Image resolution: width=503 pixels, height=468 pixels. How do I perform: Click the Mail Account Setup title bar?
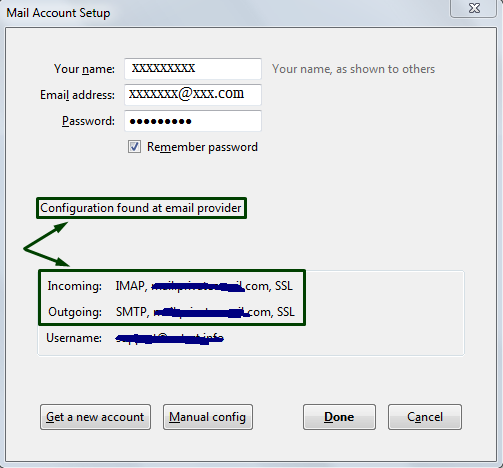pyautogui.click(x=227, y=13)
